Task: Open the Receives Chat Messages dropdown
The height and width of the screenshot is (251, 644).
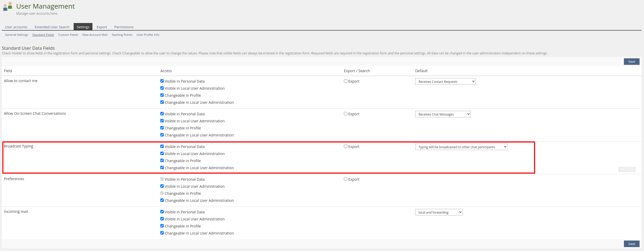Action: 443,114
